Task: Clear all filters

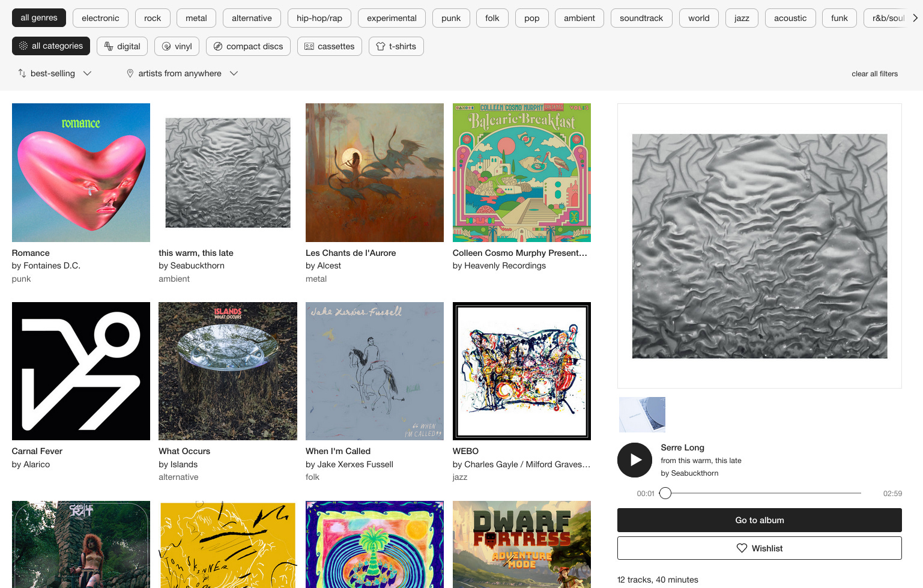Action: pos(874,74)
